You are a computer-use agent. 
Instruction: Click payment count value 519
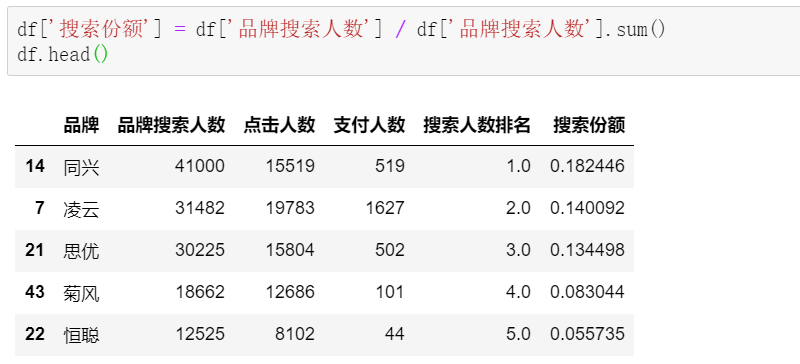390,166
